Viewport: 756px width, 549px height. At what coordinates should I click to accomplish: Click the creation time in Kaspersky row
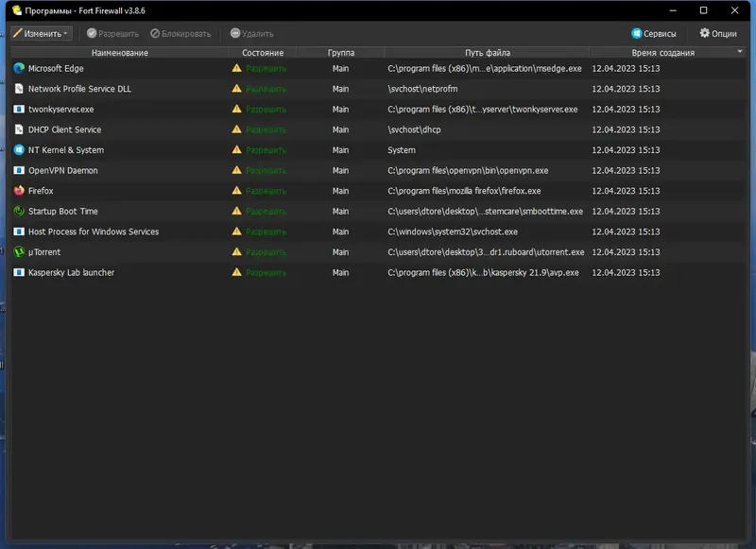click(626, 272)
